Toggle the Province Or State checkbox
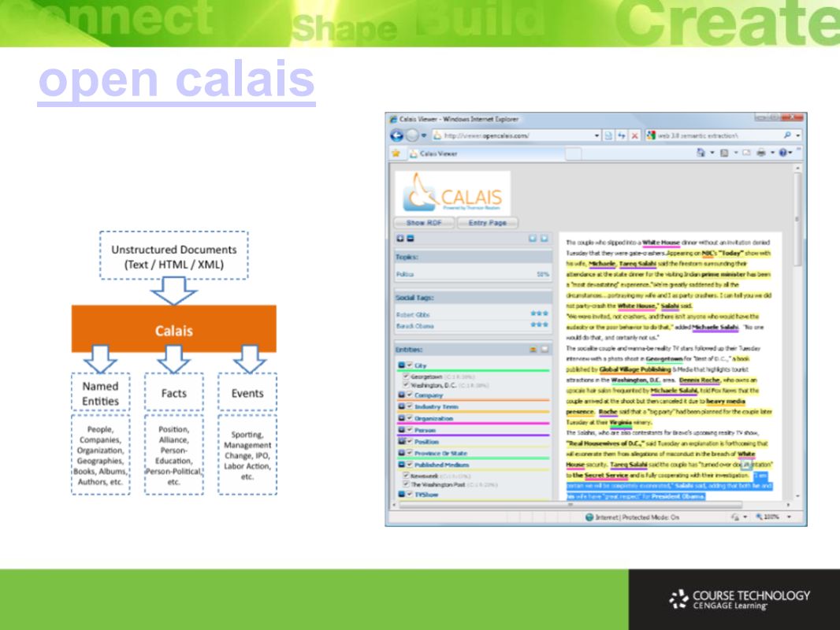Image resolution: width=840 pixels, height=630 pixels. (x=409, y=453)
